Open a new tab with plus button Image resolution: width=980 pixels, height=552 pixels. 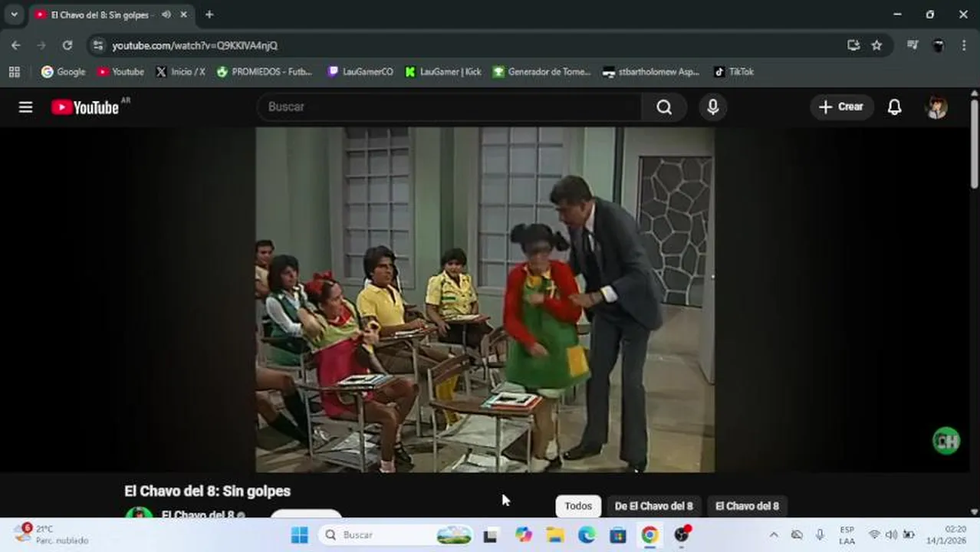(209, 15)
